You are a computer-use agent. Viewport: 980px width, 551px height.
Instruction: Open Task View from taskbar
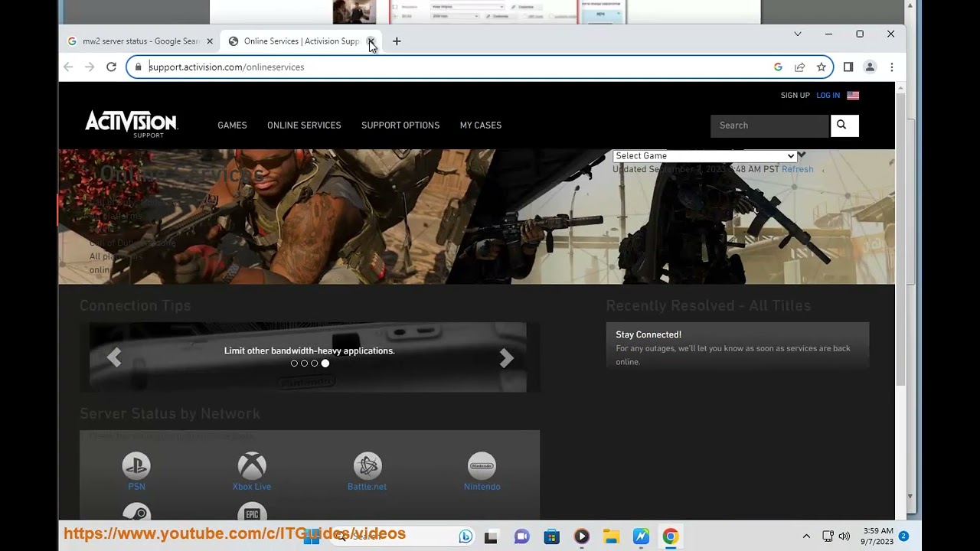(x=491, y=536)
